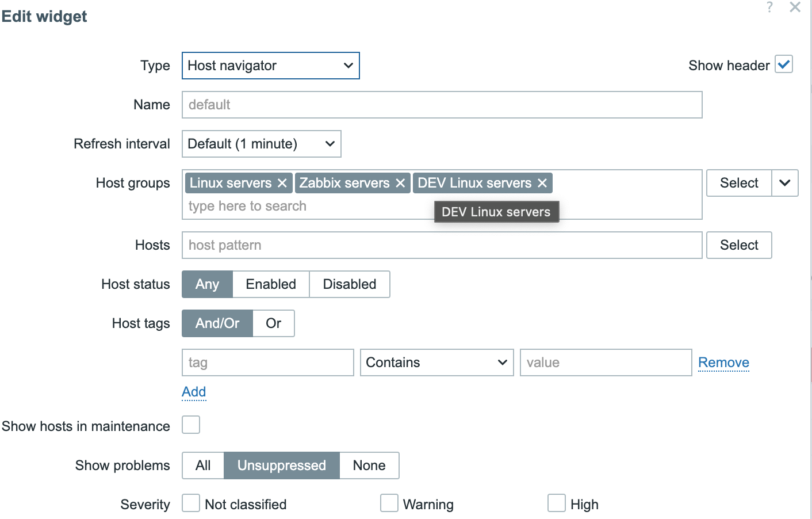Click the Name input field
The height and width of the screenshot is (519, 812).
coord(442,105)
